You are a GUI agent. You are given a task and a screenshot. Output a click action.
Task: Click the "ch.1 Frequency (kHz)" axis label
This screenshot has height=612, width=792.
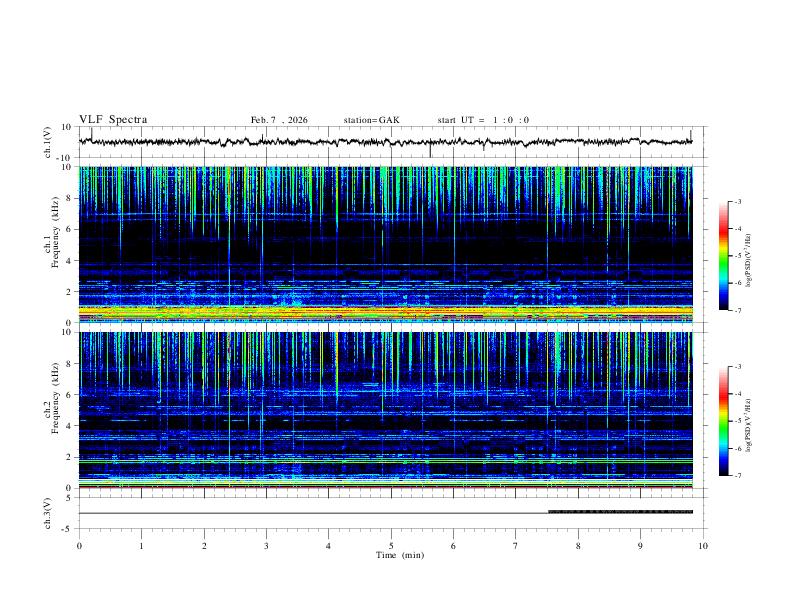(52, 233)
